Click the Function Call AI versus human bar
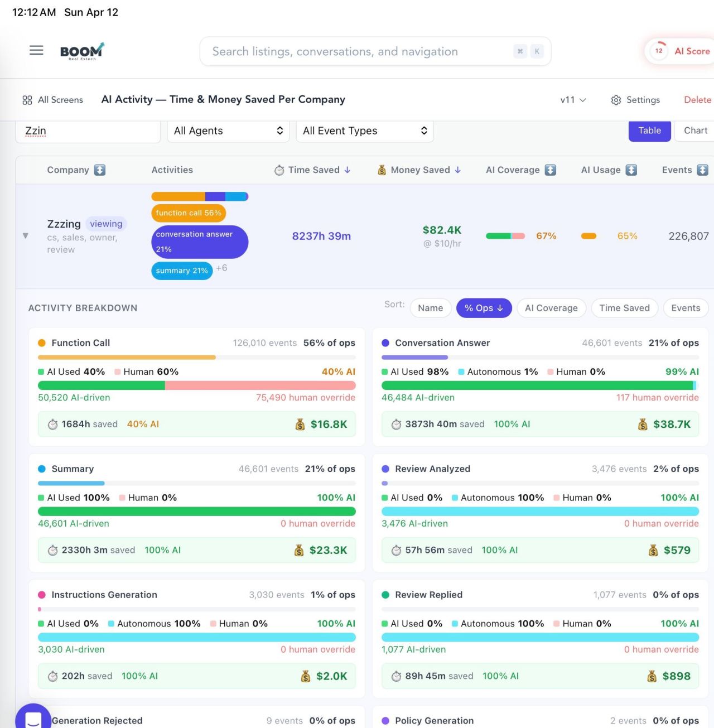Image resolution: width=714 pixels, height=728 pixels. click(x=197, y=385)
